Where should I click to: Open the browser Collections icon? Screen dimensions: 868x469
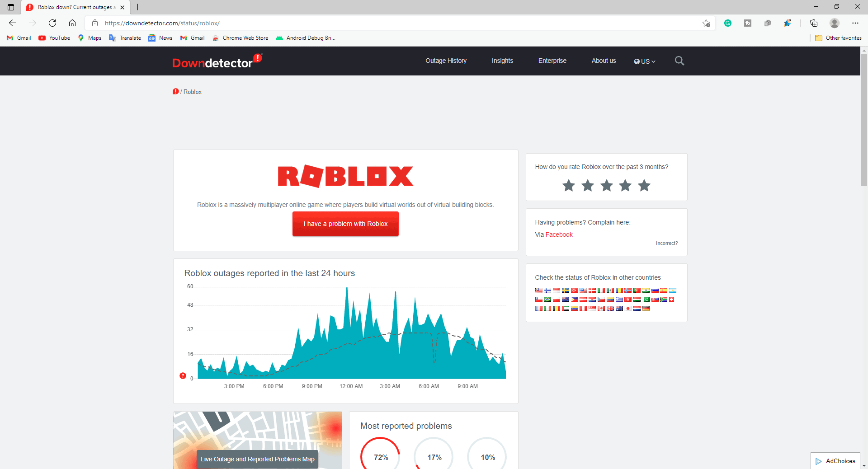tap(814, 23)
